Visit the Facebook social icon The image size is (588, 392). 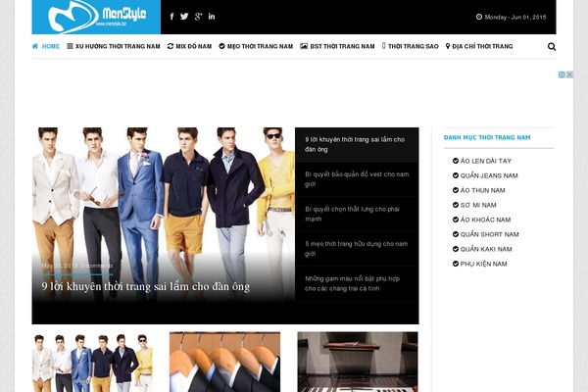pos(171,16)
